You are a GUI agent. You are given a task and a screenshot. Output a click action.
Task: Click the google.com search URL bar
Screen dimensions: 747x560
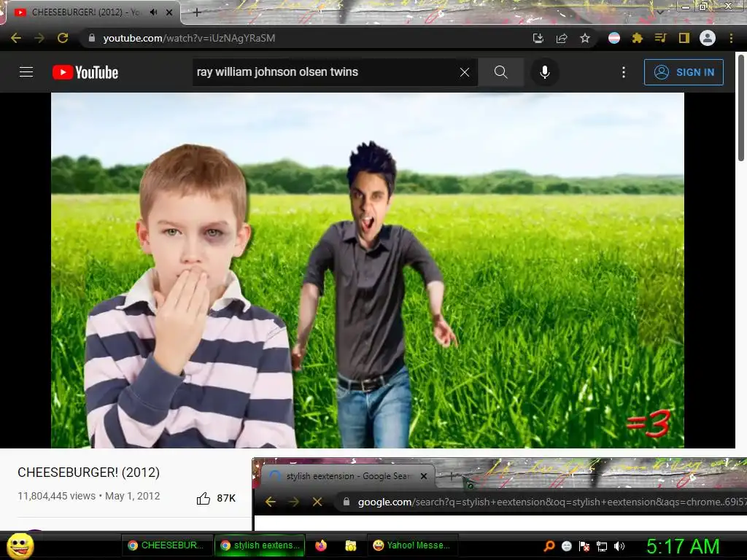[x=541, y=502]
